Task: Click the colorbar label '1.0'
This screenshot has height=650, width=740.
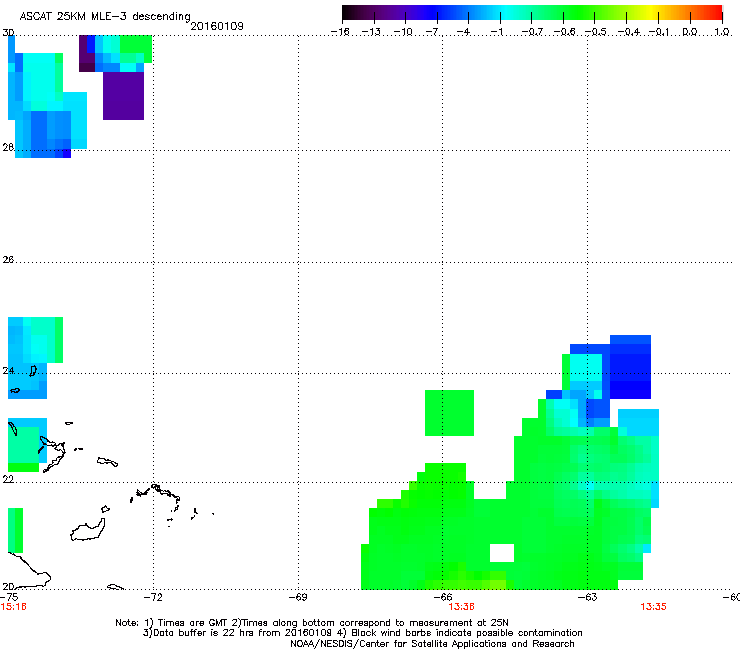Action: tap(722, 32)
